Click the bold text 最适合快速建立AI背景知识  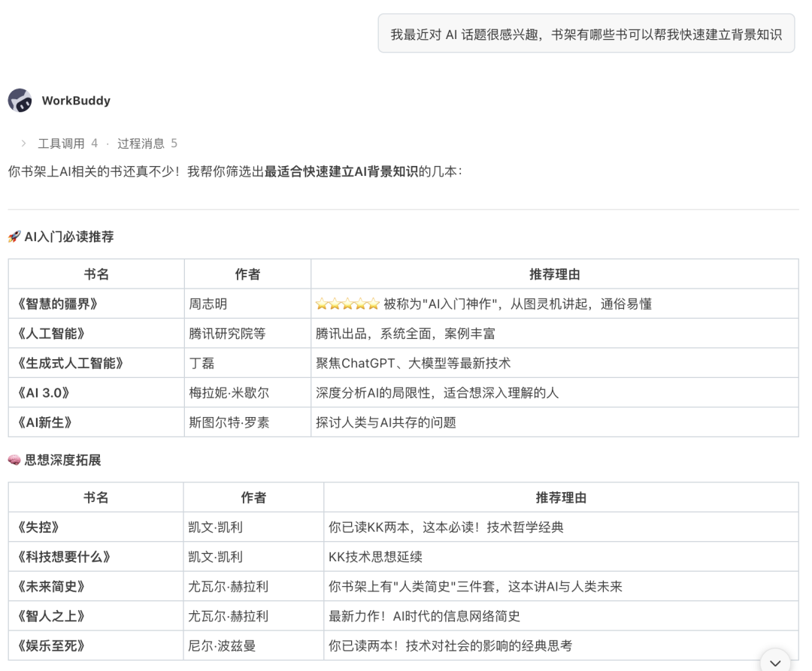click(341, 171)
